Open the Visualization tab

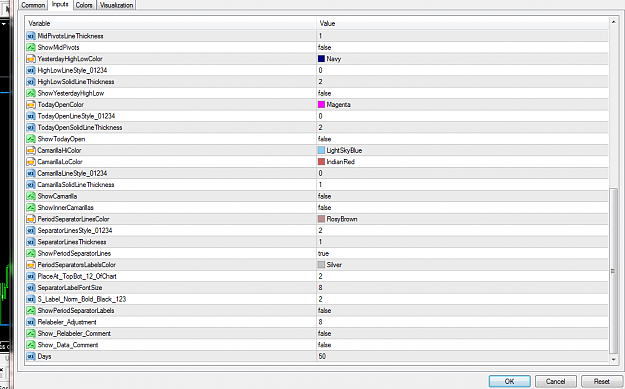tap(116, 5)
